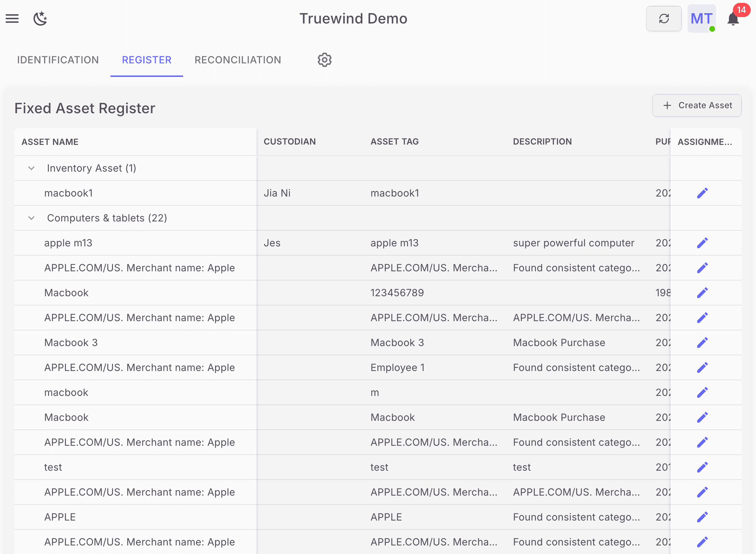Toggle dark mode with the moon icon
The height and width of the screenshot is (554, 756).
coord(40,19)
